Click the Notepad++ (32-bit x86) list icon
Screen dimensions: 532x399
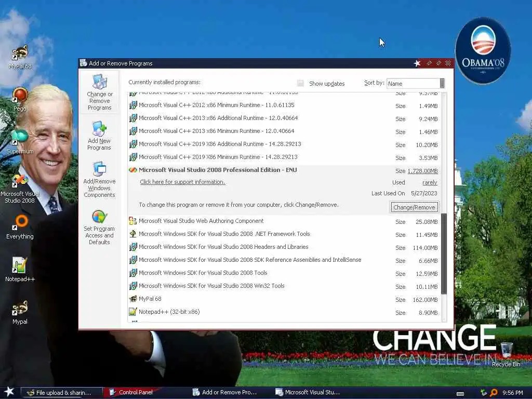tap(133, 312)
